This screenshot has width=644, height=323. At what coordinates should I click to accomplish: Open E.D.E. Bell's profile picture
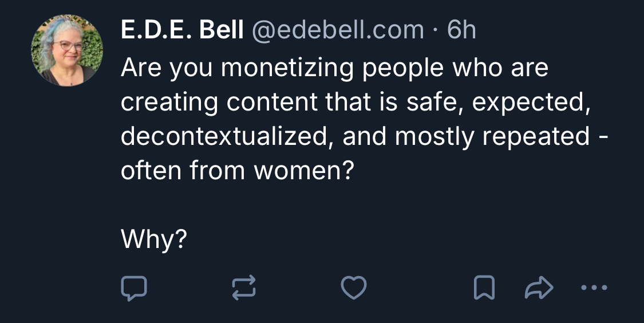pos(67,50)
